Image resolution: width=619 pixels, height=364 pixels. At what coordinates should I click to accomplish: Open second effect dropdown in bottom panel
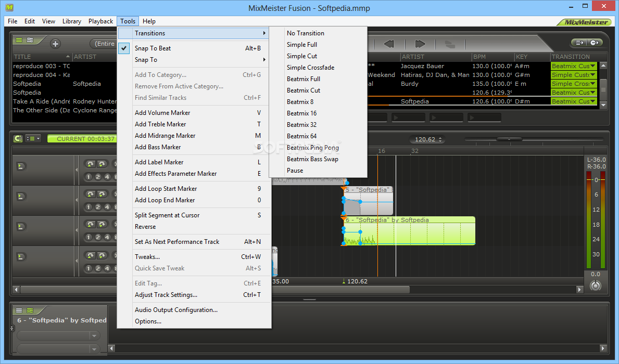(58, 349)
